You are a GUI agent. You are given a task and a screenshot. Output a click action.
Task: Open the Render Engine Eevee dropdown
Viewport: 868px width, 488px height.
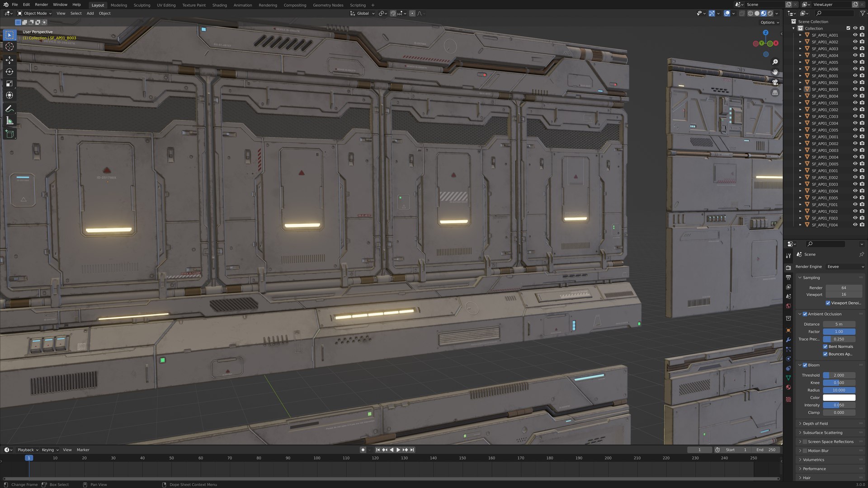pyautogui.click(x=845, y=267)
